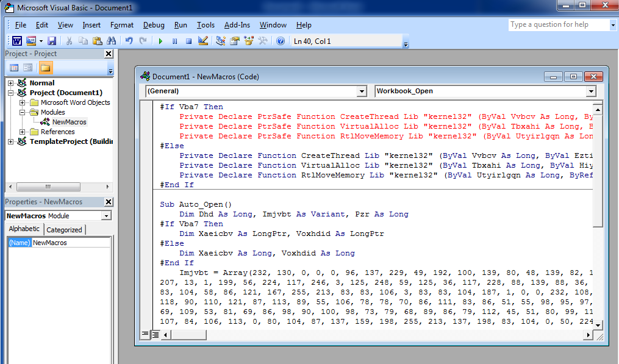Click the help question input box

point(559,24)
